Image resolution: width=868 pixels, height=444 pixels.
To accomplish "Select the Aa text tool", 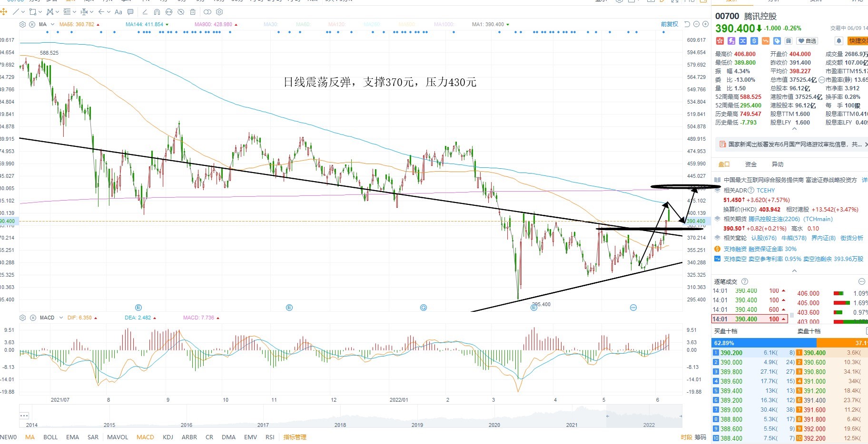I will click(118, 12).
